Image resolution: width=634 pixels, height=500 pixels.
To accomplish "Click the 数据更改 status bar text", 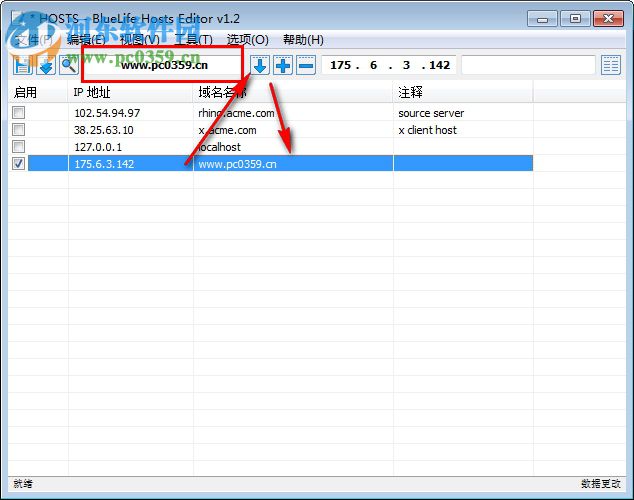I will pyautogui.click(x=600, y=483).
